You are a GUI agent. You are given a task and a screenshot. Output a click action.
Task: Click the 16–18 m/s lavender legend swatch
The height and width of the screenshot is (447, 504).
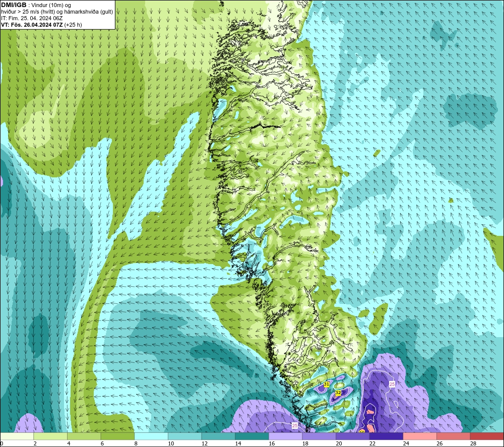[x=285, y=436]
